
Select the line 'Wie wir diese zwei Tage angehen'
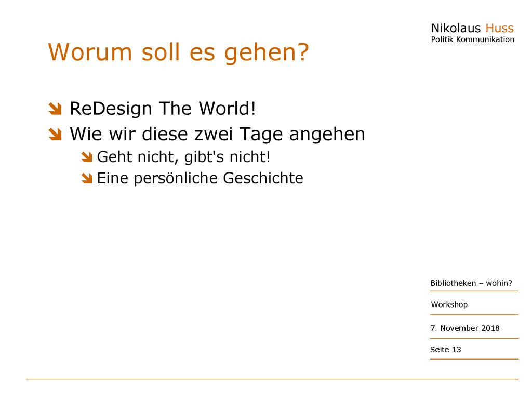coord(217,135)
